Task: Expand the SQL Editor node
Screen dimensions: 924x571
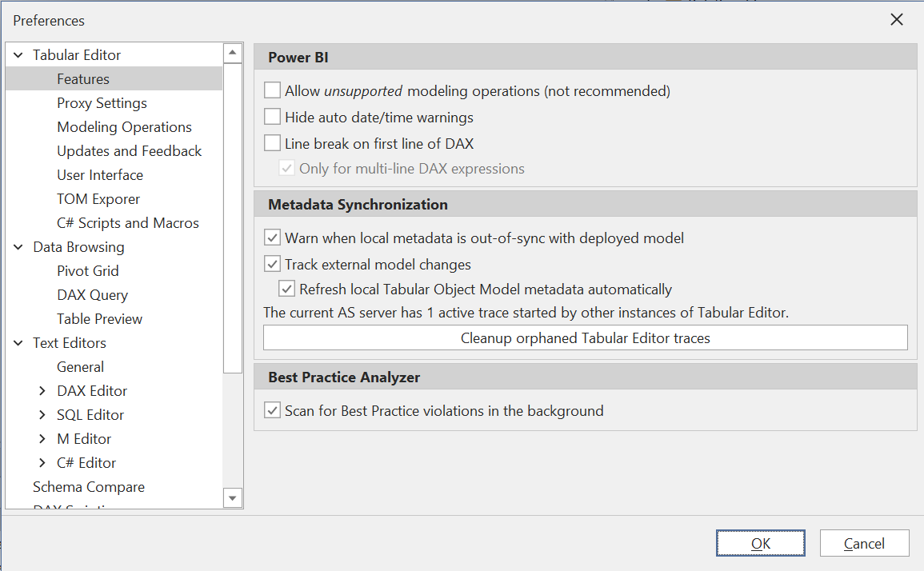Action: [x=42, y=415]
